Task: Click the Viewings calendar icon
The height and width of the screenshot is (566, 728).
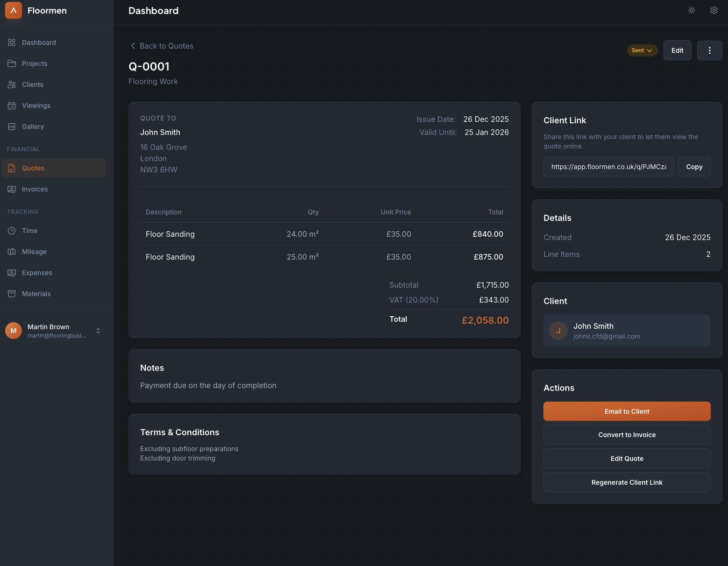Action: [12, 106]
